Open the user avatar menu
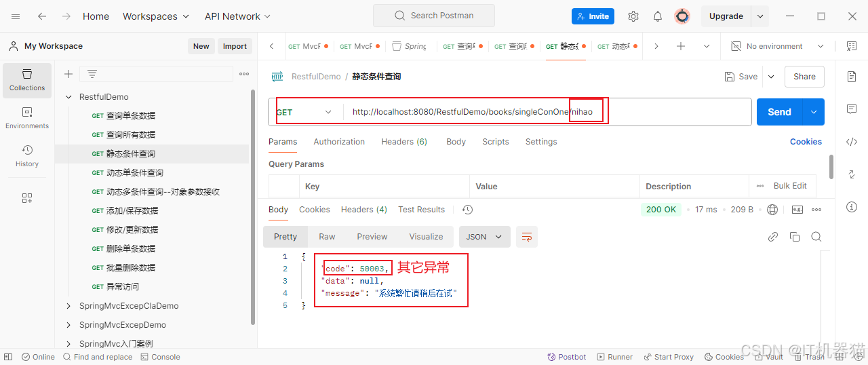The width and height of the screenshot is (868, 365). point(682,16)
